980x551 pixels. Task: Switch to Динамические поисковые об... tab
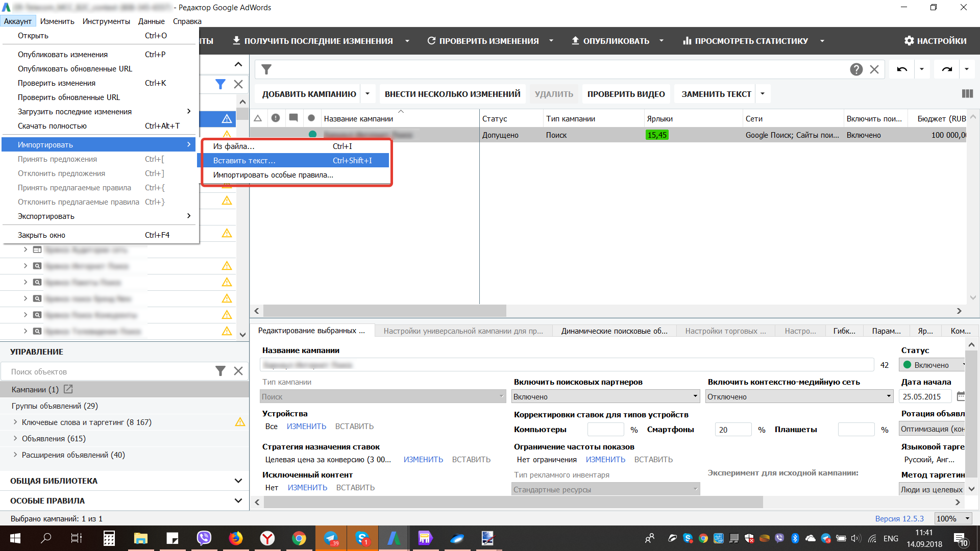[x=614, y=331]
